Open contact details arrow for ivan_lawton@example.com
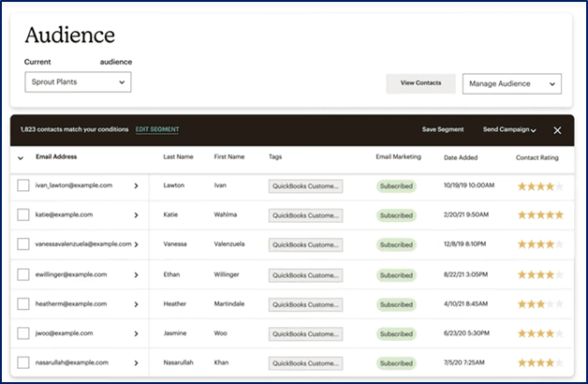The image size is (588, 384). (x=136, y=185)
